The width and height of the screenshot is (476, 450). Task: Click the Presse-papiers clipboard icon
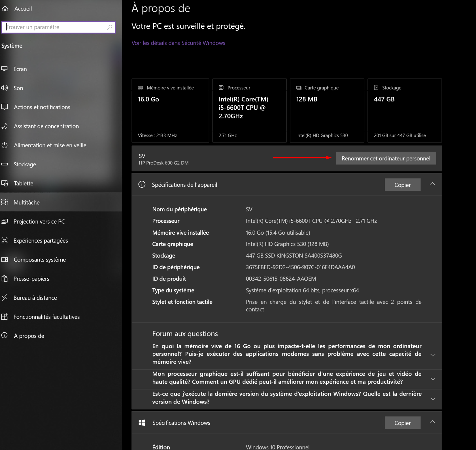[x=5, y=279]
